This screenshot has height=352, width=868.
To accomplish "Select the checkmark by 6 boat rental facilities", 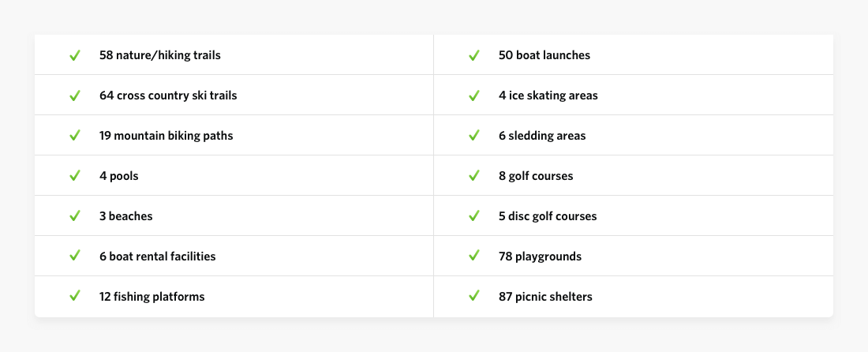I will 75,257.
